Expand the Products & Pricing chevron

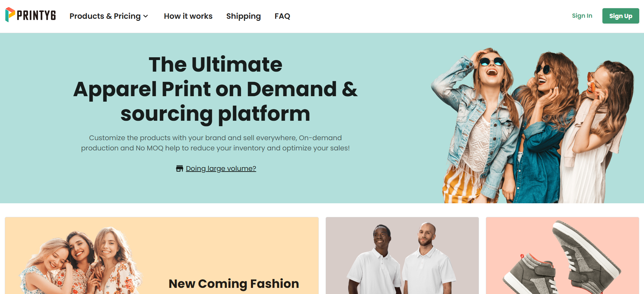pos(146,16)
